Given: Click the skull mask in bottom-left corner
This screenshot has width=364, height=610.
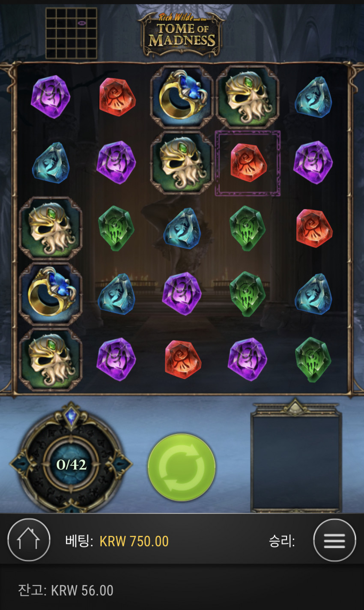Looking at the screenshot, I should tap(51, 360).
